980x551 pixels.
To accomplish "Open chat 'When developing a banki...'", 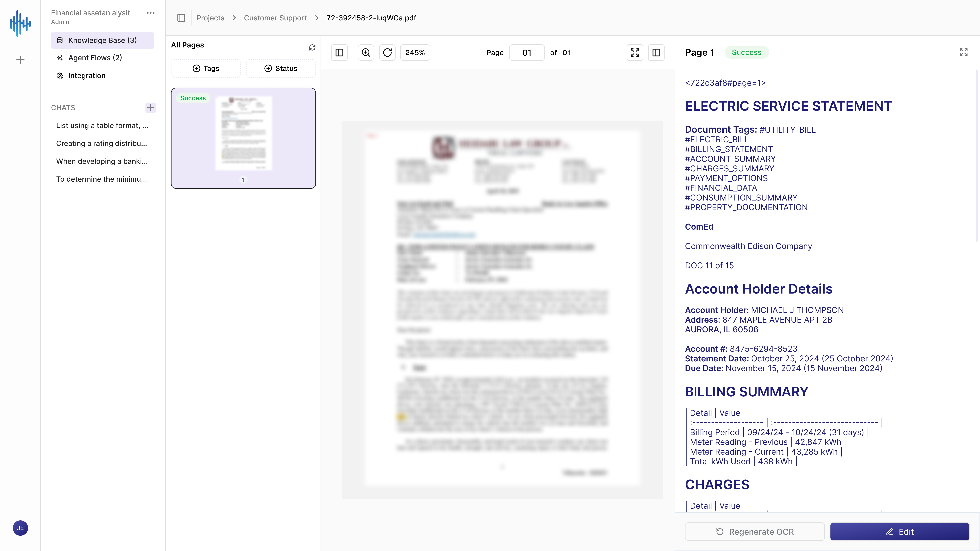I will click(x=102, y=161).
